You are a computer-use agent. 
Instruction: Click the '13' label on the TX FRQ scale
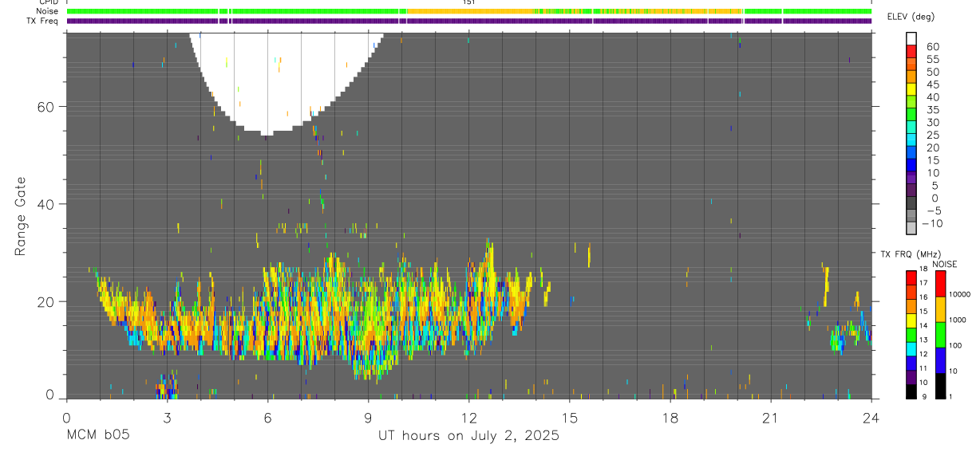click(x=923, y=340)
